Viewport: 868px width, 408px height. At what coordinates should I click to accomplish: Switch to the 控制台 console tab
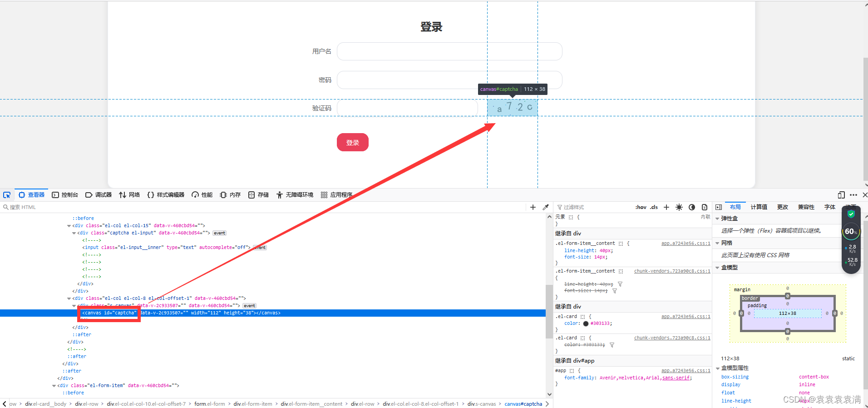[65, 195]
